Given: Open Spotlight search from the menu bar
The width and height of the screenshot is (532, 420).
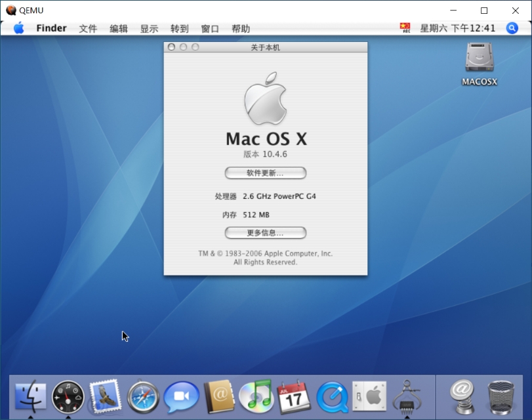Looking at the screenshot, I should [512, 28].
